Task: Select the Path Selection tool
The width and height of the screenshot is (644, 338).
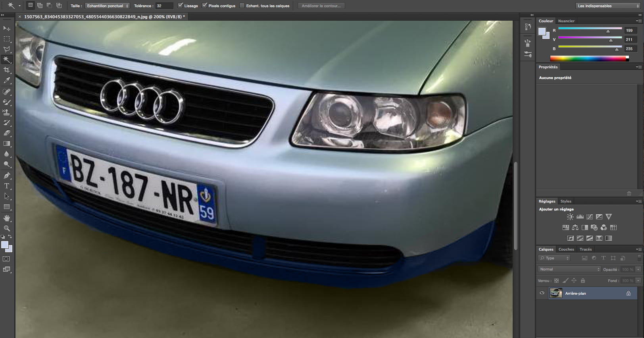Action: (x=7, y=196)
